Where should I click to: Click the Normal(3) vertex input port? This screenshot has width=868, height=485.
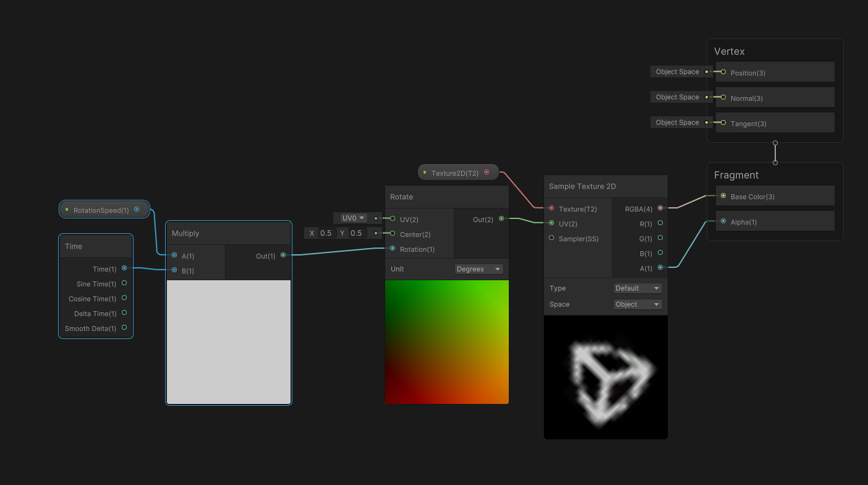(x=723, y=98)
